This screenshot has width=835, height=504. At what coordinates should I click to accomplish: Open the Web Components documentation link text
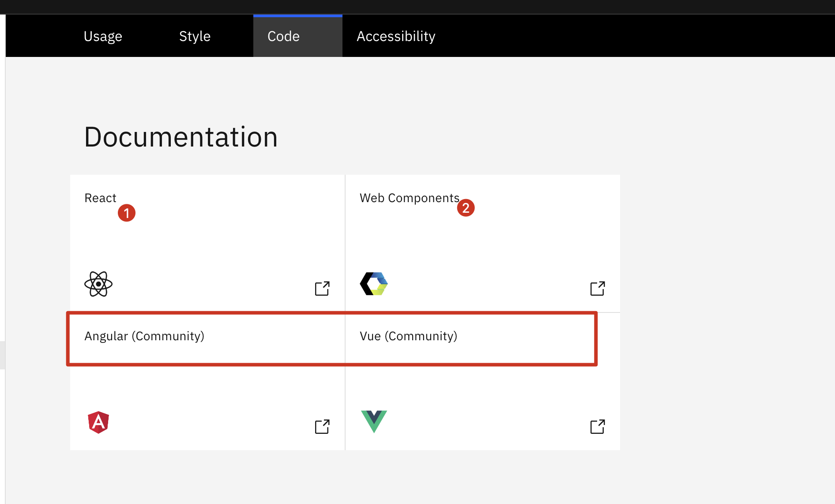point(409,198)
